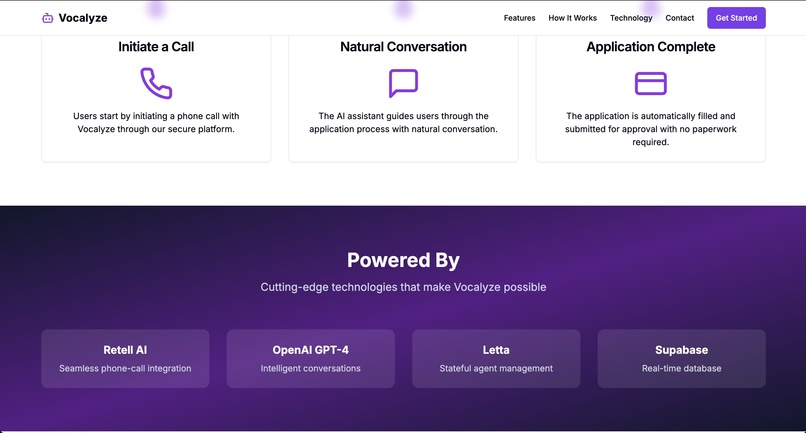Click the 'AI assistant guides users' description
This screenshot has height=433, width=806.
(x=404, y=122)
